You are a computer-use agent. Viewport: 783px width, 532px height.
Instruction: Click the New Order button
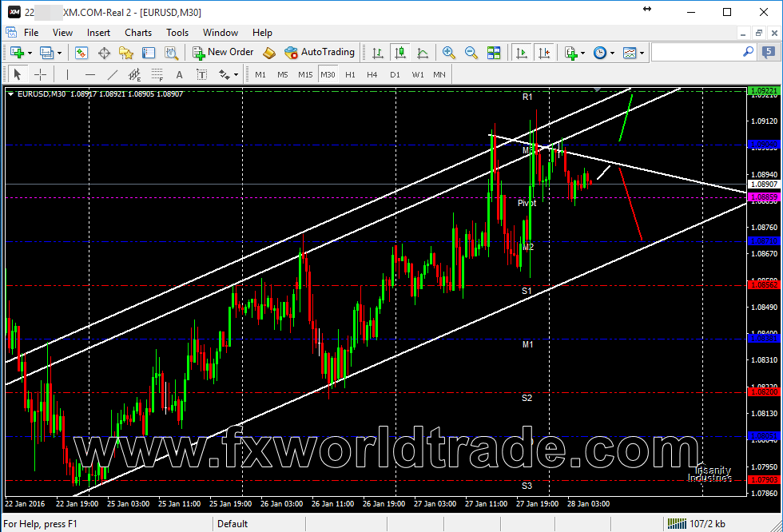tap(223, 52)
